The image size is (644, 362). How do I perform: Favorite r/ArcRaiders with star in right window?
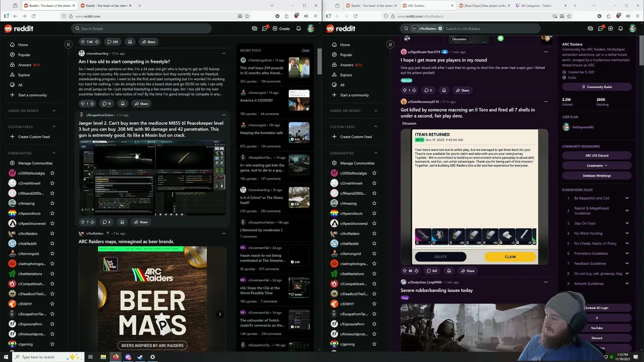point(374,233)
